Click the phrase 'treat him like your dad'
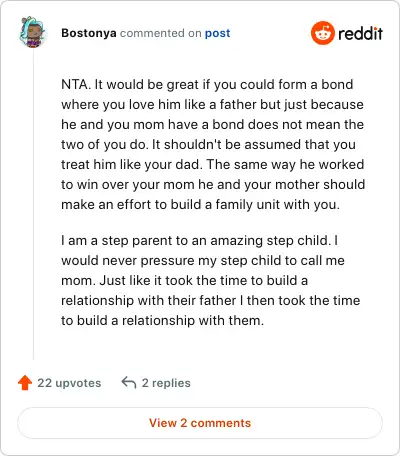This screenshot has height=456, width=400. pyautogui.click(x=130, y=164)
